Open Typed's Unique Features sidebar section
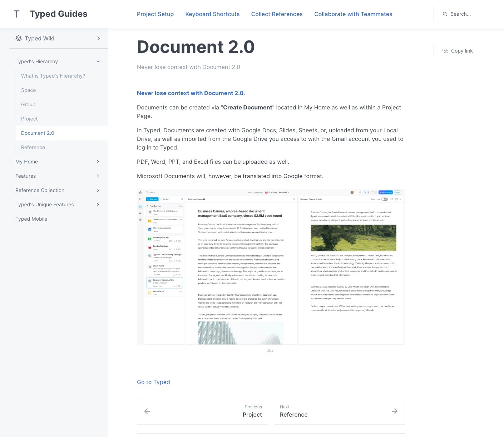 click(44, 205)
